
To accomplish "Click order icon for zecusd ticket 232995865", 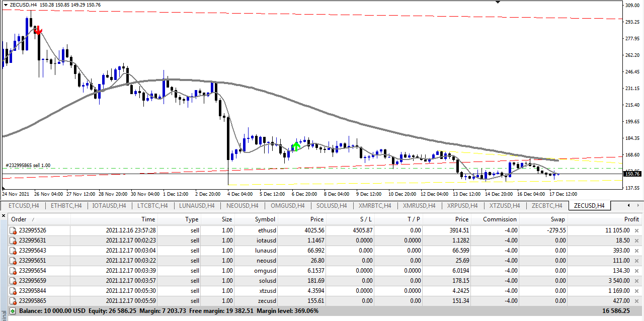I will click(x=14, y=301).
